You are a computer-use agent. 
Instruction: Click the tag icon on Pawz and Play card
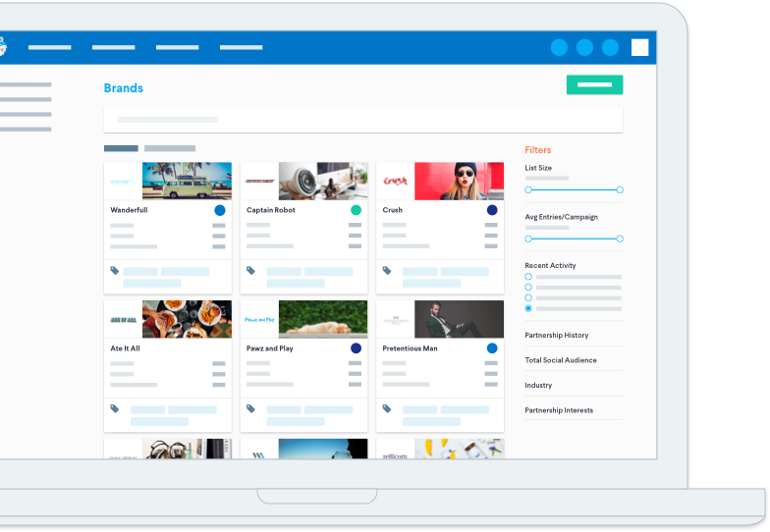pos(251,408)
